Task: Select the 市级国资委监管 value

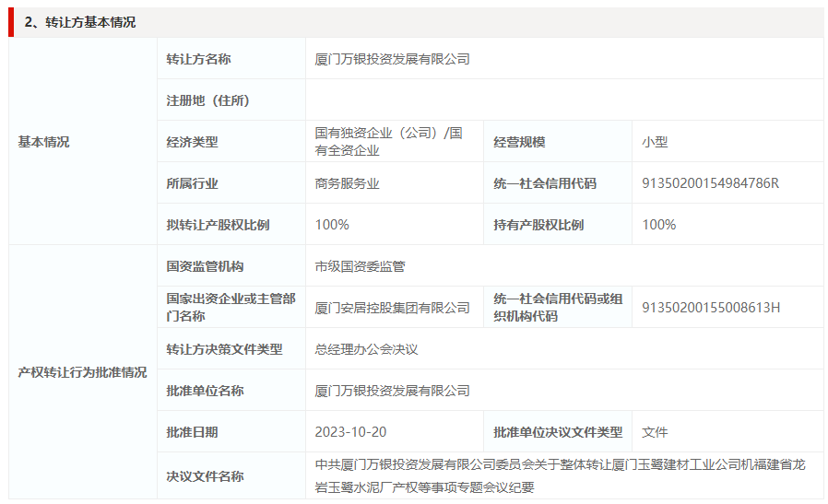Action: click(361, 266)
